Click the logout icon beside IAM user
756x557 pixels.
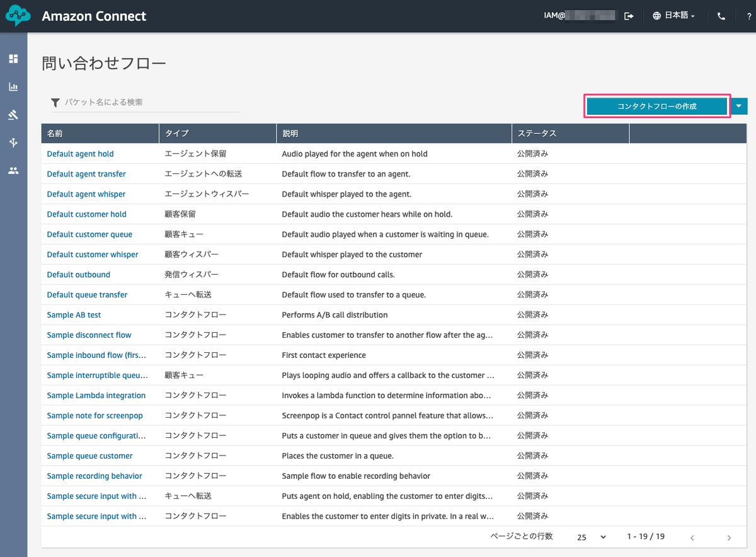click(x=629, y=16)
